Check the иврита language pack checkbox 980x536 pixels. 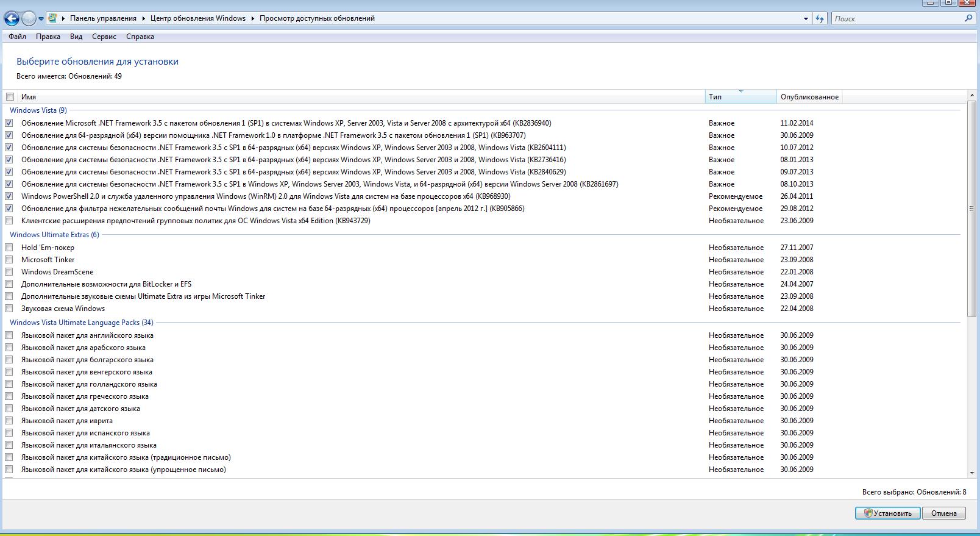pos(9,421)
